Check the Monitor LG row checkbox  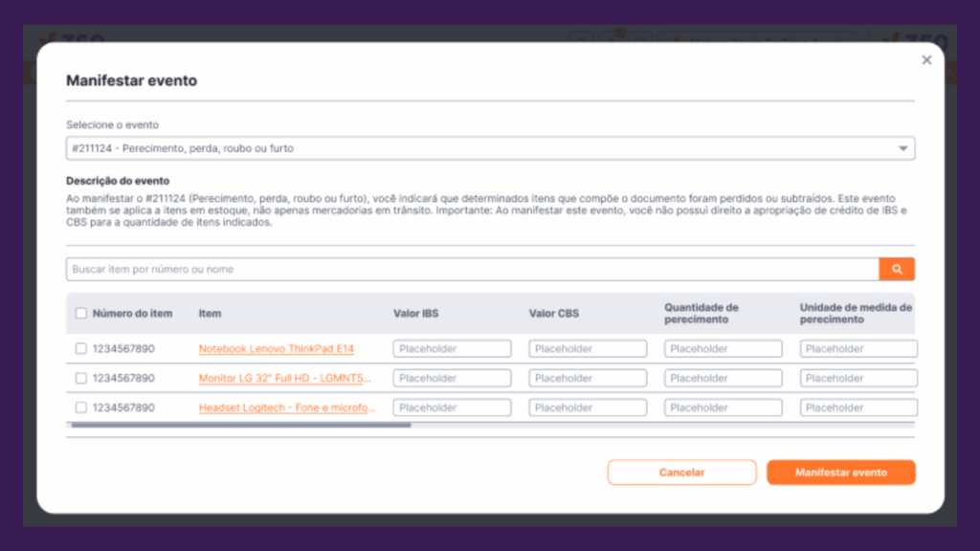pyautogui.click(x=81, y=379)
